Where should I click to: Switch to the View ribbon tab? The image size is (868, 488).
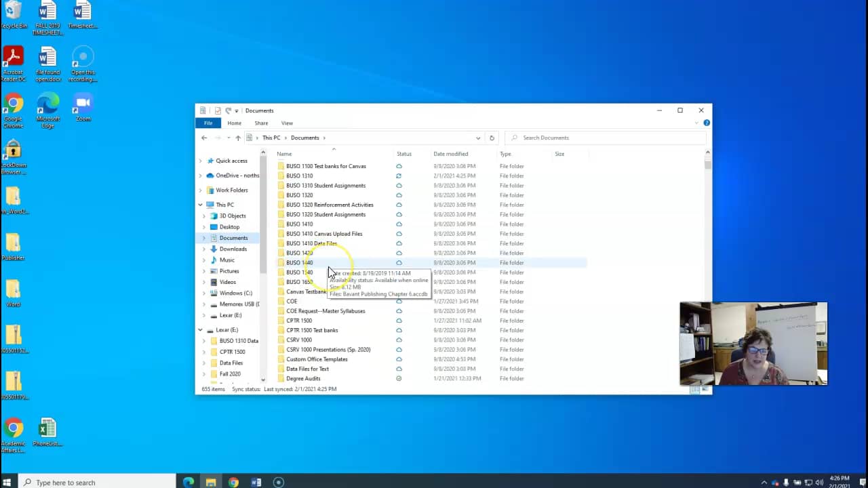(x=287, y=123)
